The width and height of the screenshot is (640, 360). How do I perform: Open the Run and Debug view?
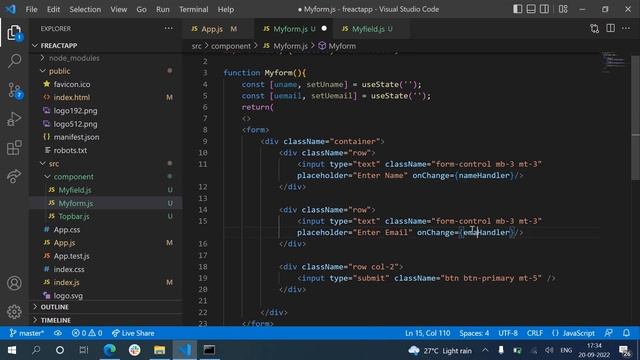coord(14,119)
